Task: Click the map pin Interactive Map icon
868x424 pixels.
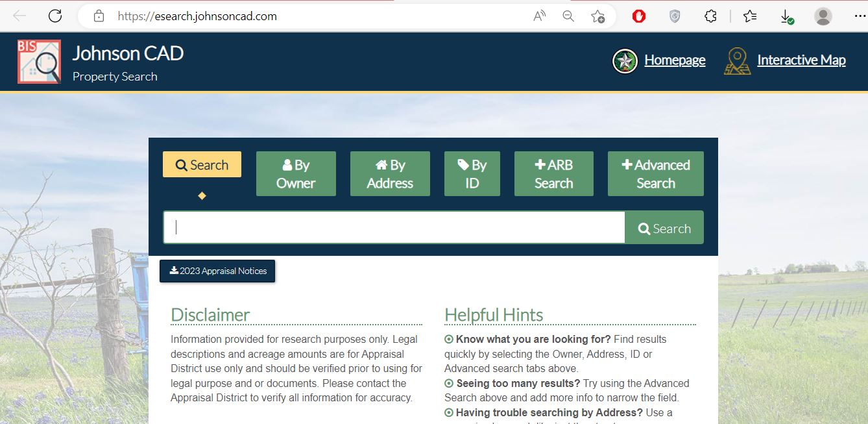Action: click(x=737, y=61)
